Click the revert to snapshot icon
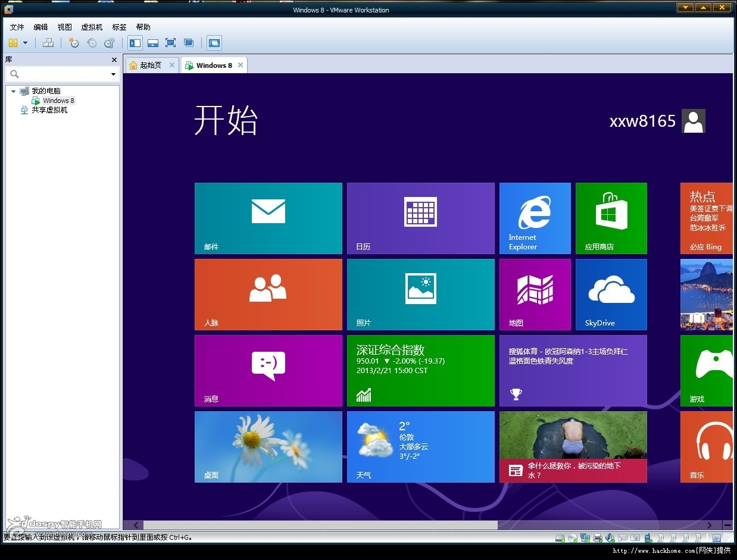The width and height of the screenshot is (737, 560). (92, 43)
